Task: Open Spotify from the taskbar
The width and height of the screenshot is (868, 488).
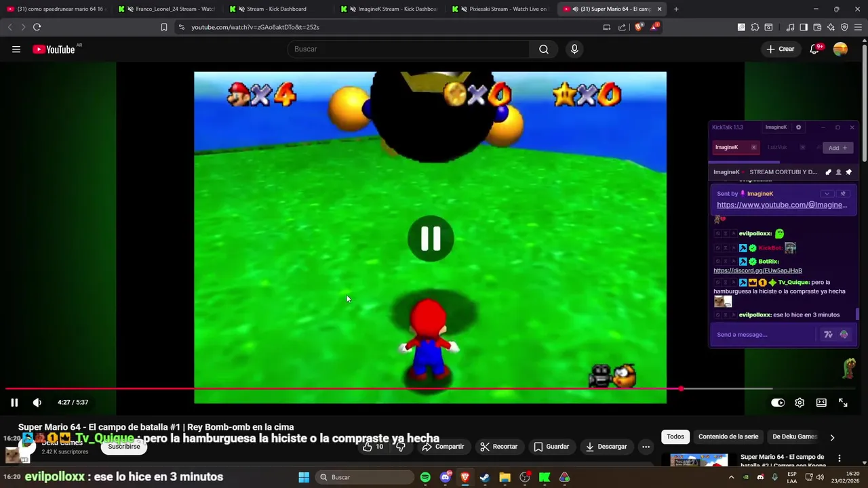Action: [x=425, y=477]
